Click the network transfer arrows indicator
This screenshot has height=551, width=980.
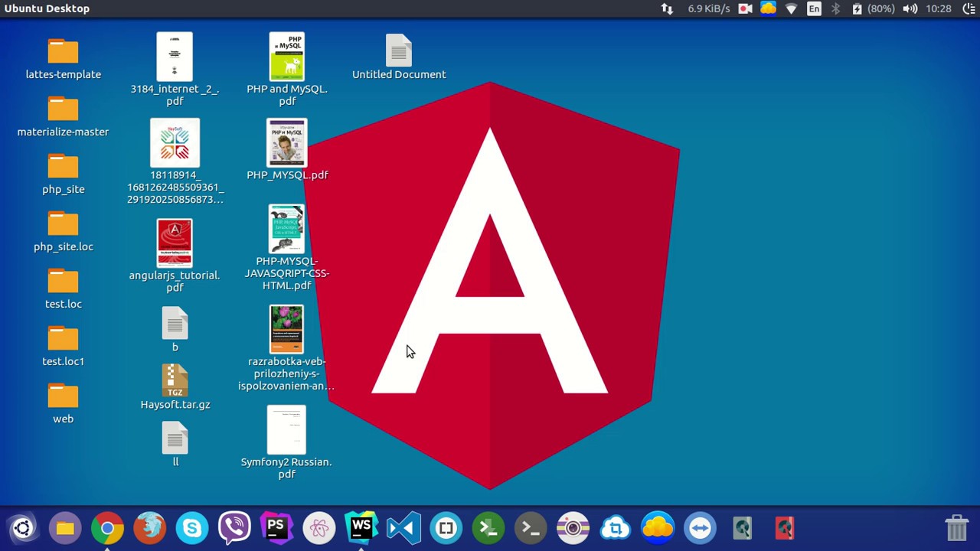[667, 8]
